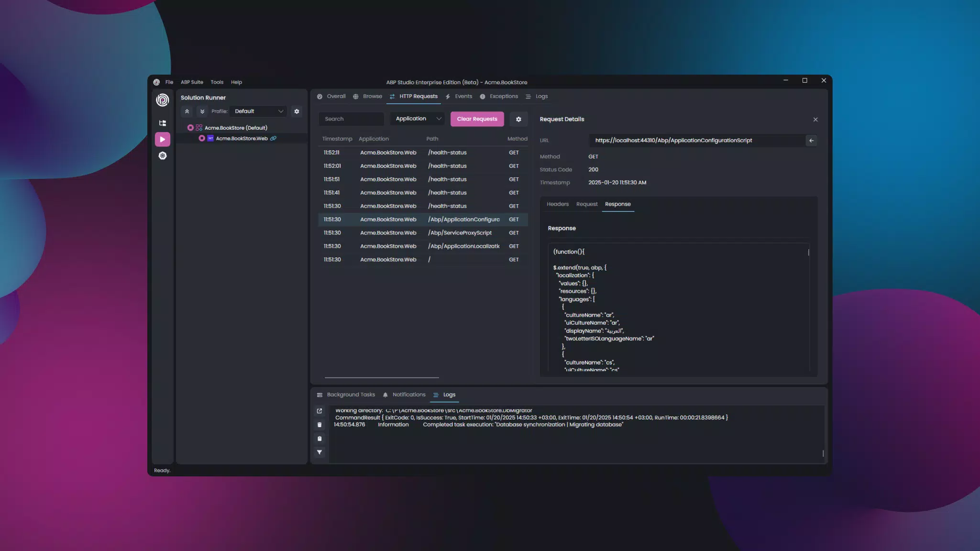The height and width of the screenshot is (551, 980).
Task: Switch to the Overall tab
Action: 331,97
